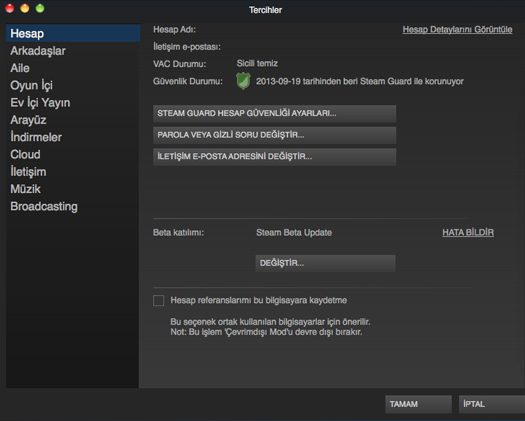The width and height of the screenshot is (525, 421).
Task: Open the Arkadaşlar settings section
Action: pos(38,51)
